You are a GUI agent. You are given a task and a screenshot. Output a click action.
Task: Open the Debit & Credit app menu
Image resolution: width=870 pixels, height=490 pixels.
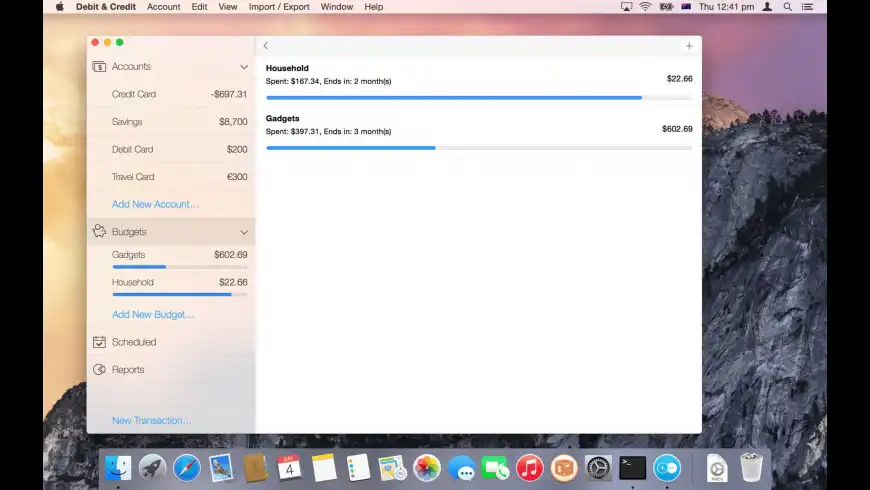[105, 7]
